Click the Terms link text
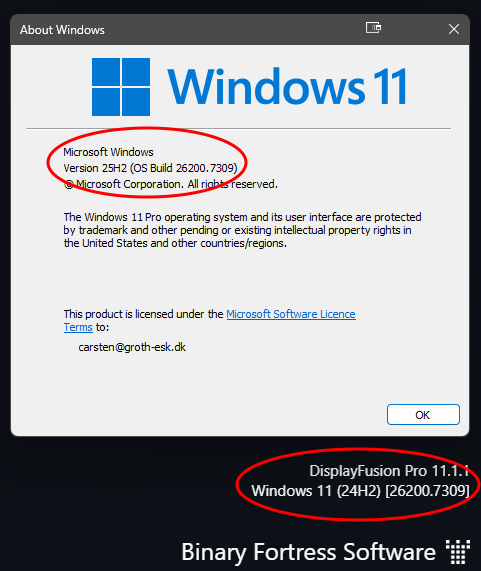Image resolution: width=481 pixels, height=571 pixels. click(x=78, y=327)
